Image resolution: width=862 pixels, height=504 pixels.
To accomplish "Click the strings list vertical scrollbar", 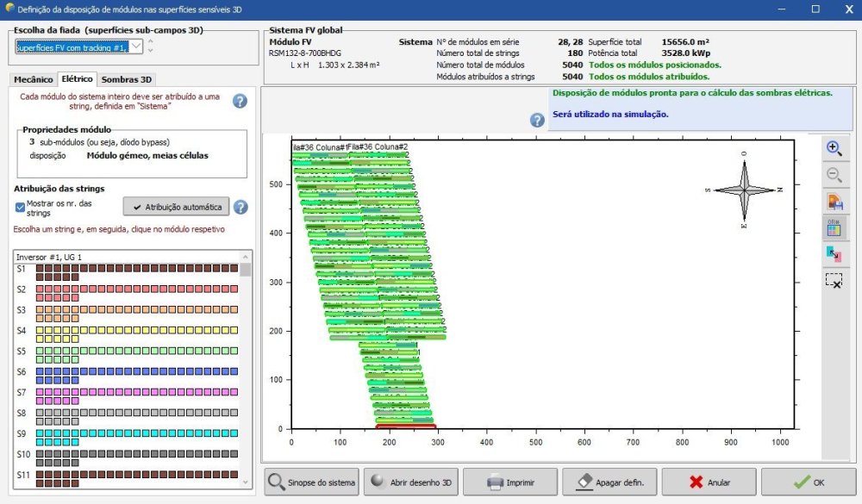I will click(x=246, y=370).
